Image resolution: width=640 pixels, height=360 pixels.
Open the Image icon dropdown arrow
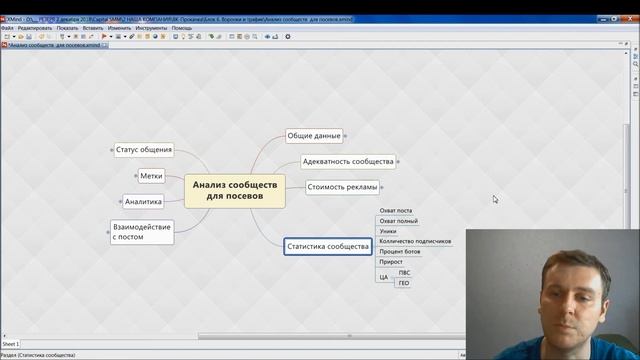click(125, 37)
